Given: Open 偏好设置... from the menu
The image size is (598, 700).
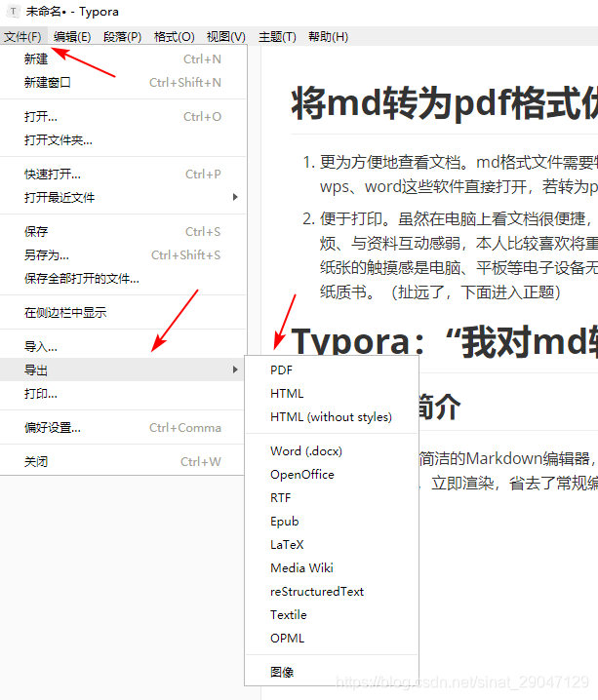Looking at the screenshot, I should (123, 428).
